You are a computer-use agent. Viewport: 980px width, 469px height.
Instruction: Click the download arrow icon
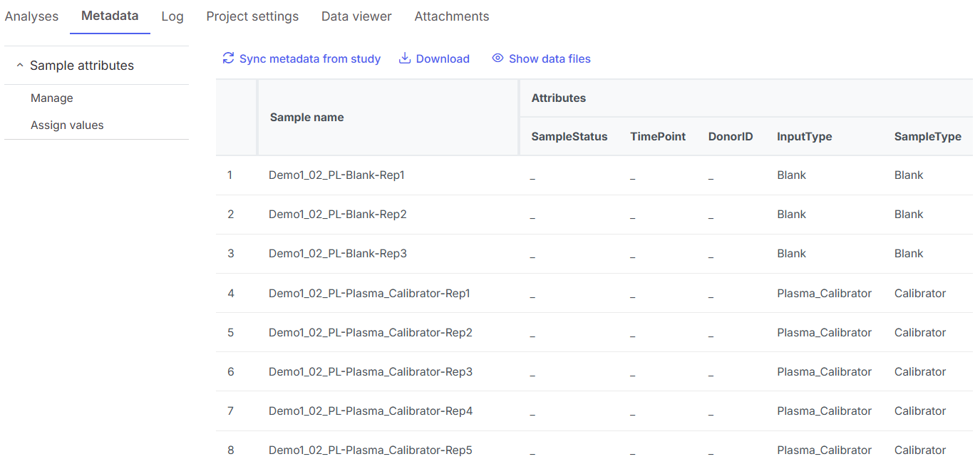point(405,58)
